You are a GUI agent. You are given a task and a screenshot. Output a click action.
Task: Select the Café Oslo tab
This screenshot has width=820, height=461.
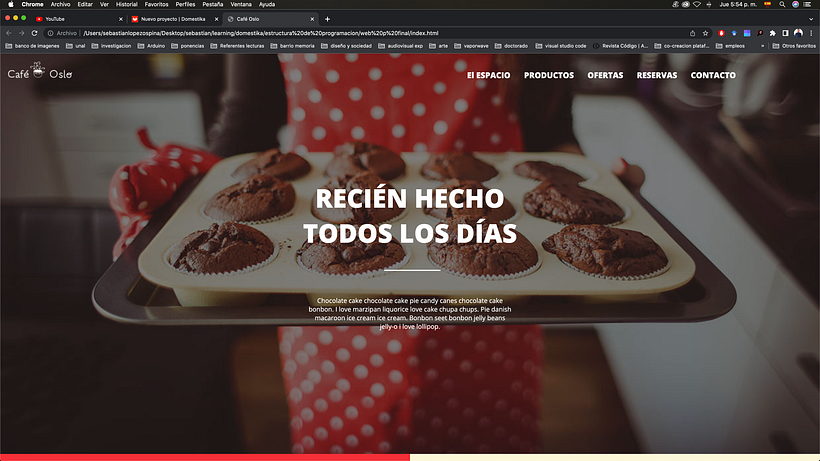[269, 19]
